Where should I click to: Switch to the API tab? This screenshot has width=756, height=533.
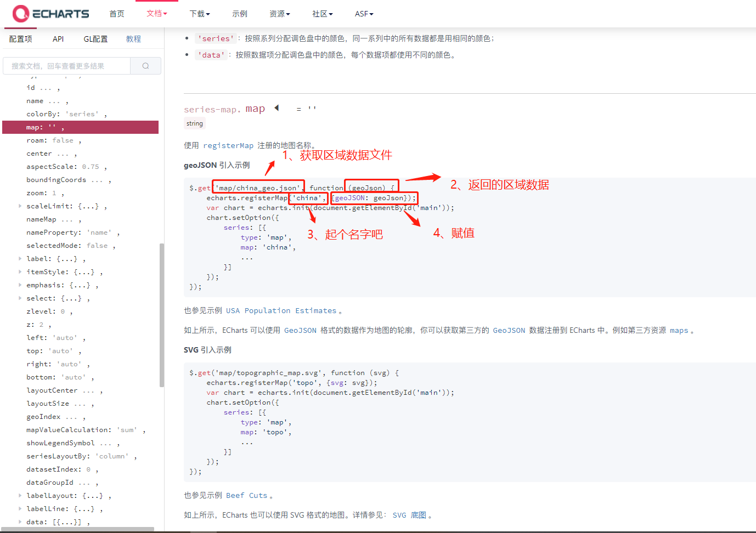pyautogui.click(x=58, y=39)
